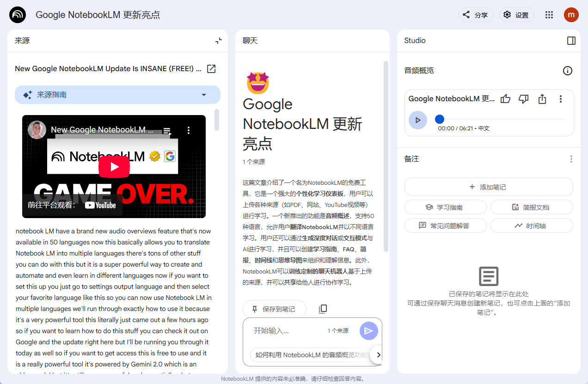Click the audio progress slider handle
Viewport: 588px width, 384px height.
(440, 119)
